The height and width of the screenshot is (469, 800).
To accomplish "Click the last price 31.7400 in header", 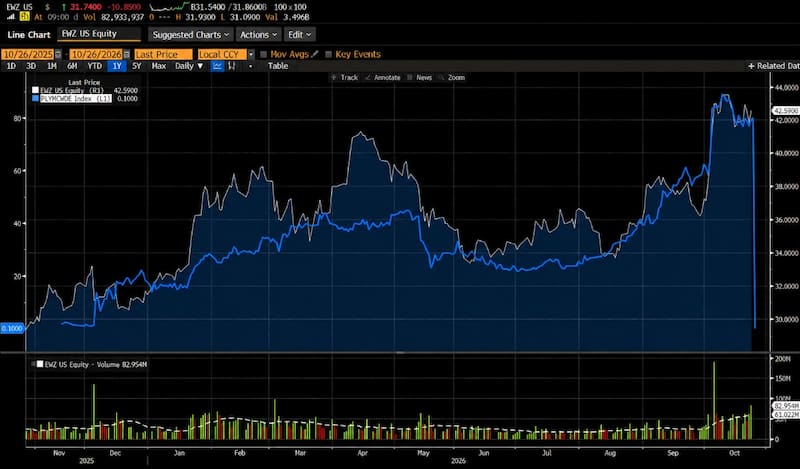I will tap(85, 7).
